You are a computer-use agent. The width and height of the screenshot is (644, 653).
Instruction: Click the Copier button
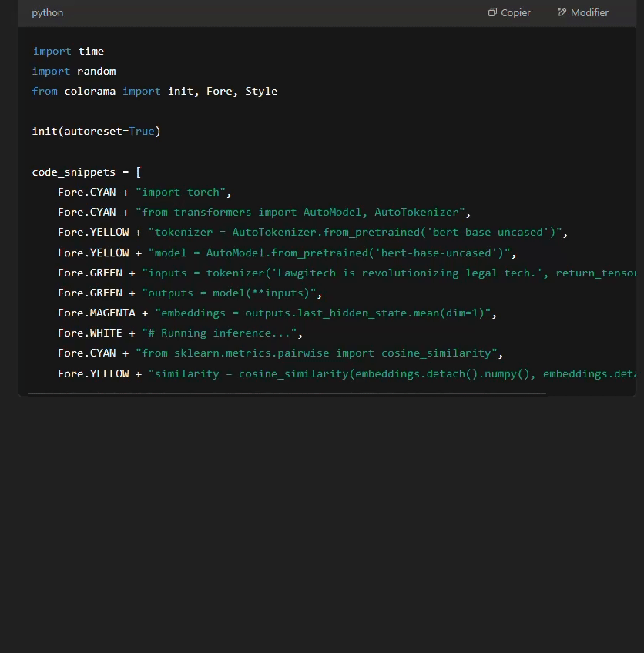pyautogui.click(x=509, y=12)
